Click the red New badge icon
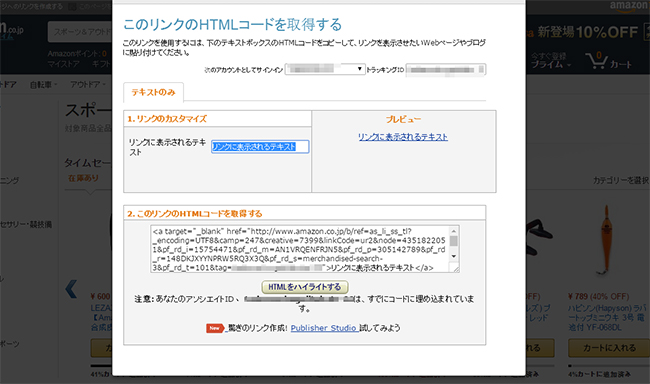 [x=214, y=328]
